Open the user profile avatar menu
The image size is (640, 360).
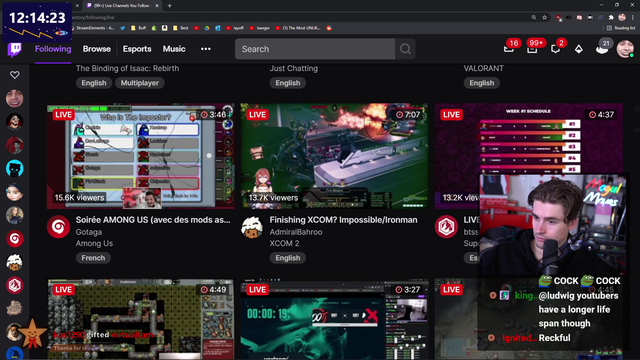tap(625, 49)
